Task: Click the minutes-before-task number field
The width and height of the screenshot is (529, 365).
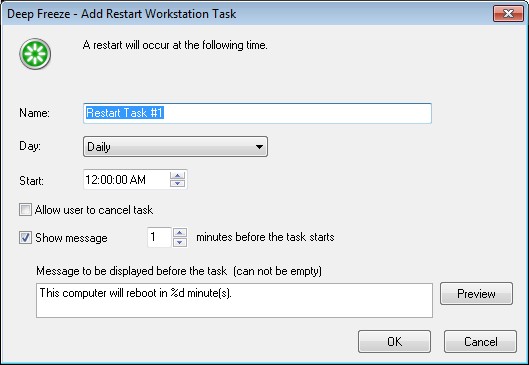Action: click(159, 237)
